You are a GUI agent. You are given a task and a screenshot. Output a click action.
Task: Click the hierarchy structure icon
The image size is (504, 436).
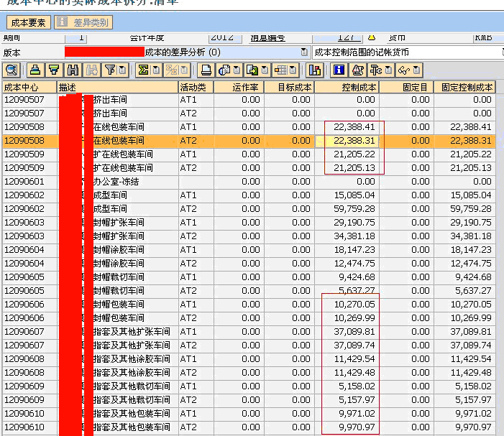(376, 70)
